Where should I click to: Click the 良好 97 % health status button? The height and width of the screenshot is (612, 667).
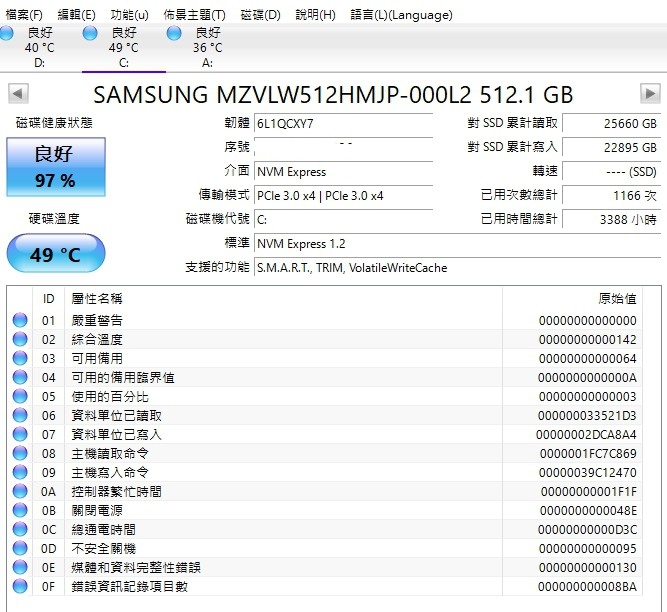(x=56, y=167)
